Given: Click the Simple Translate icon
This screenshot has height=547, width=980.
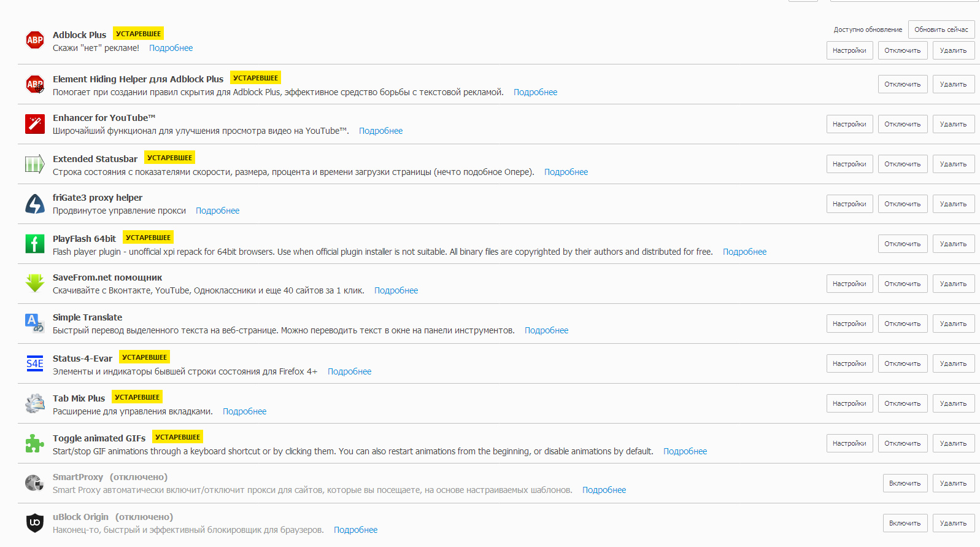Looking at the screenshot, I should click(35, 324).
